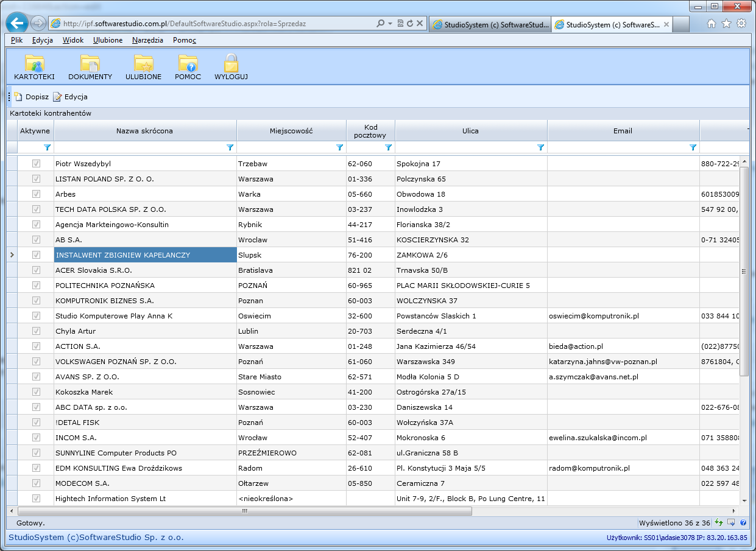This screenshot has width=756, height=551.
Task: Toggle Aktywne checkbox for MODECOM S.A. row
Action: (37, 483)
